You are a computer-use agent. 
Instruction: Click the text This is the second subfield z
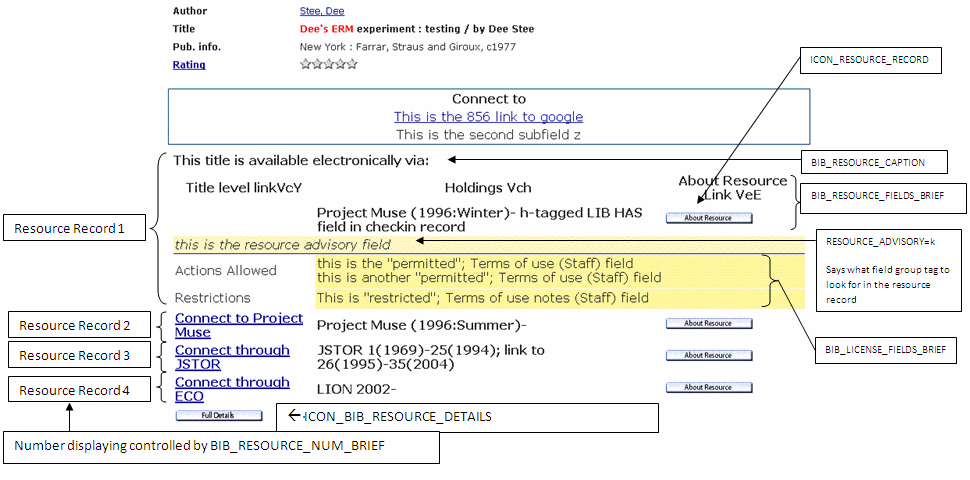point(488,134)
